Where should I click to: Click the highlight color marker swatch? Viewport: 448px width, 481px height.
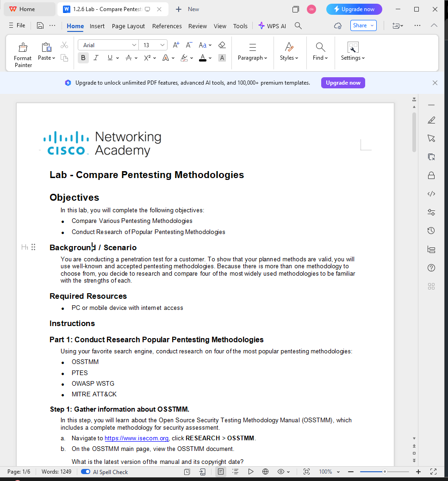[x=184, y=58]
